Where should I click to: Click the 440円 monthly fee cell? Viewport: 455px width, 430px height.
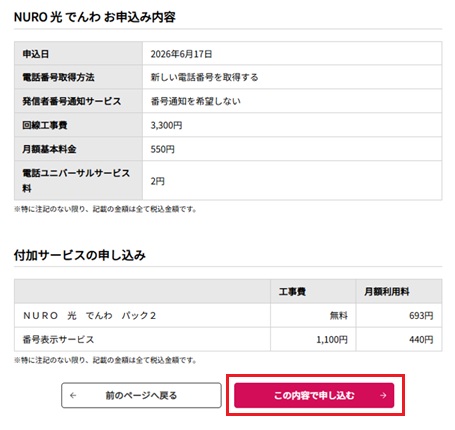click(x=399, y=339)
